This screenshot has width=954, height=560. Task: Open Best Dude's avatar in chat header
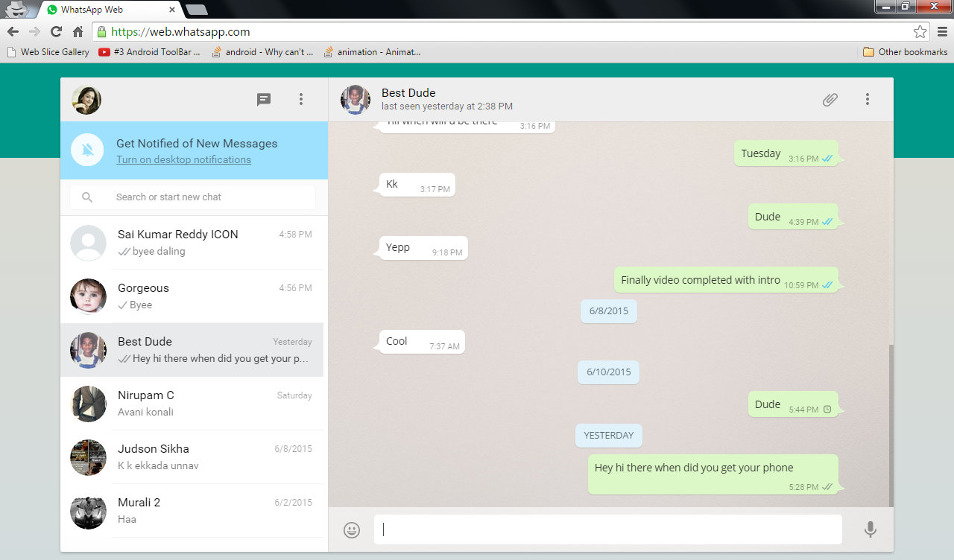[x=356, y=100]
